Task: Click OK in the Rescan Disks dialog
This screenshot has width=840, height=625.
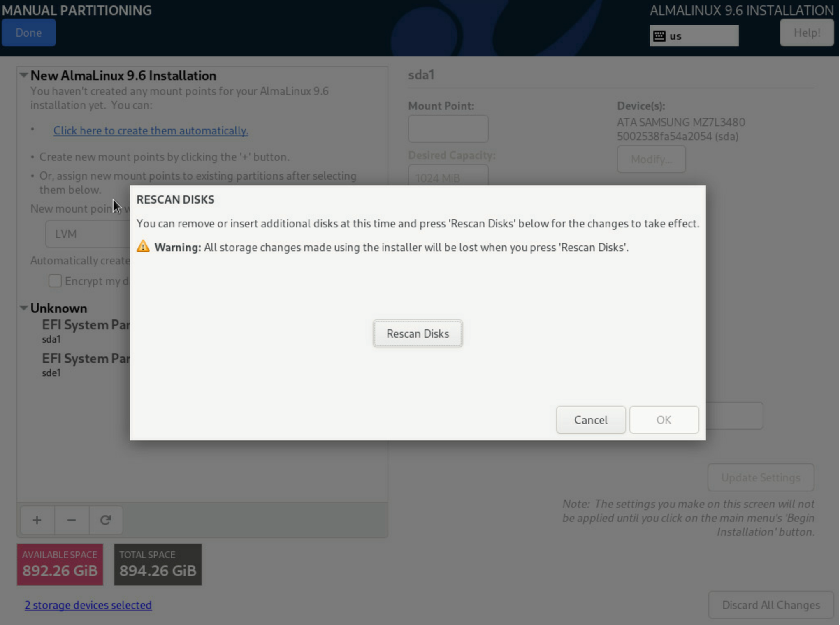Action: pyautogui.click(x=664, y=420)
